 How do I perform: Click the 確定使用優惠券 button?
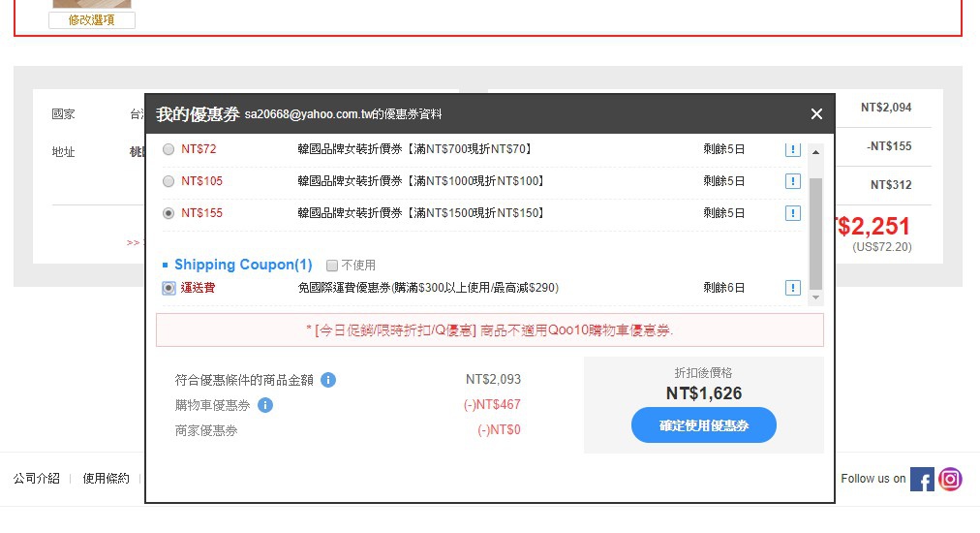704,425
